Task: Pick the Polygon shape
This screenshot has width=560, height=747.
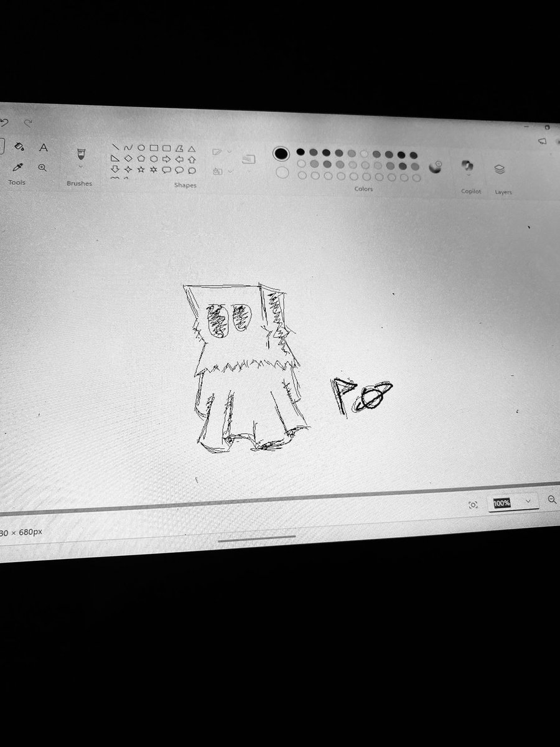Action: (179, 148)
